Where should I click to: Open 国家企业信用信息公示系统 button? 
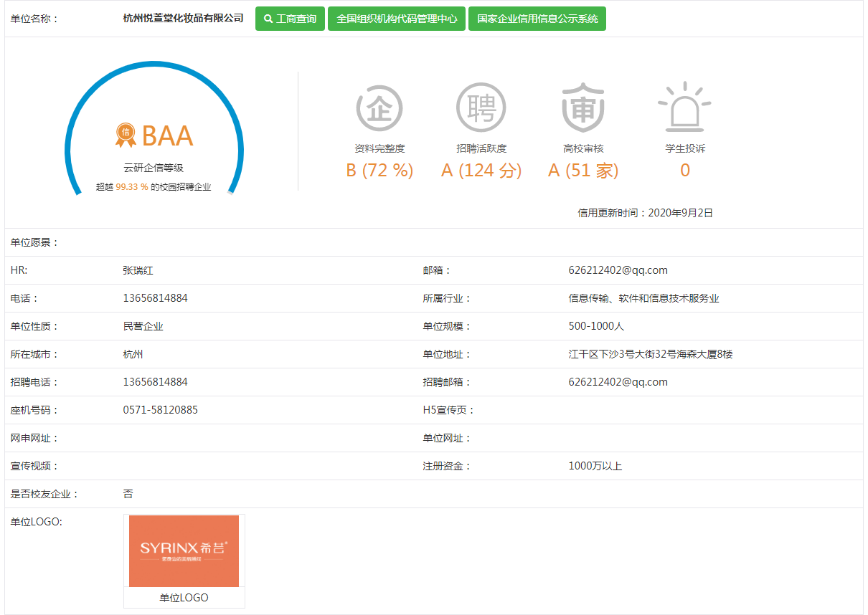537,19
